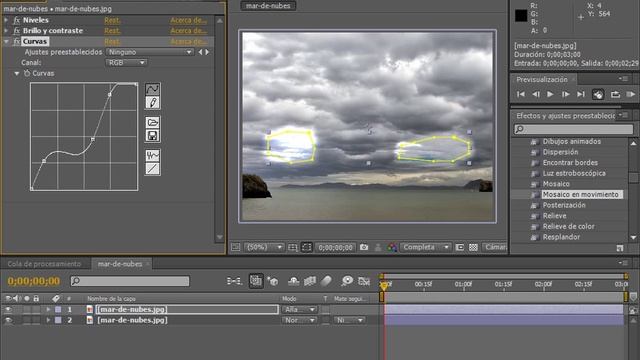The image size is (640, 360).
Task: Toggle hide shy layers in timeline
Action: [293, 281]
